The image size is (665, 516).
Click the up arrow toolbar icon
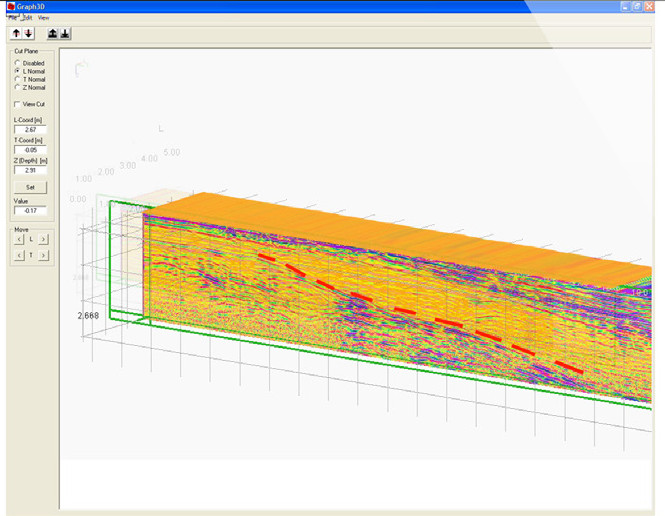[16, 33]
